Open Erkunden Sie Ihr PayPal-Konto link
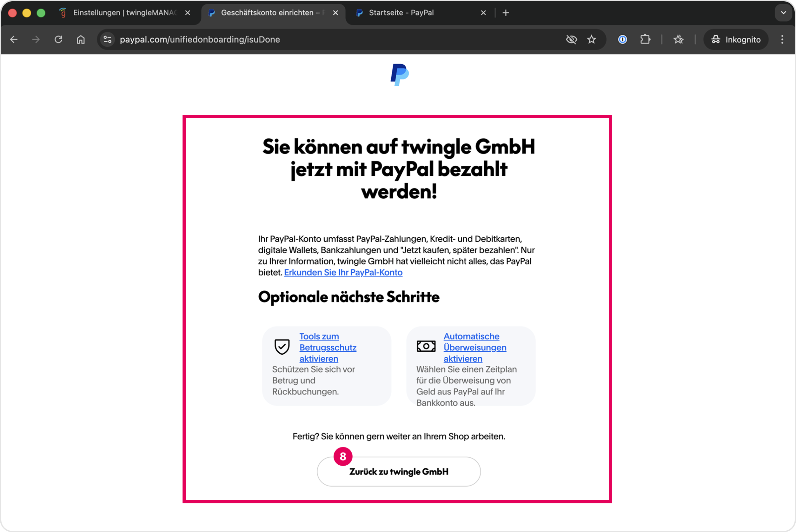 (x=343, y=272)
